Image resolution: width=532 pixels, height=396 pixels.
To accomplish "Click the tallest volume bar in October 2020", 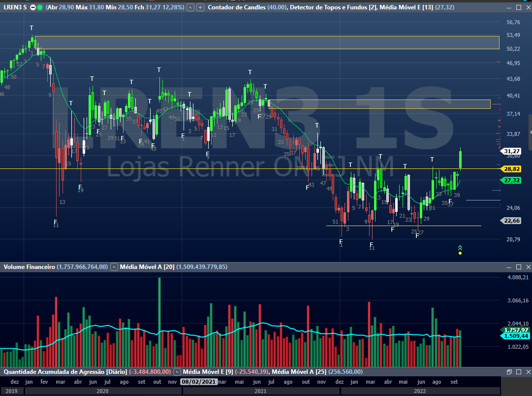I will click(x=159, y=322).
